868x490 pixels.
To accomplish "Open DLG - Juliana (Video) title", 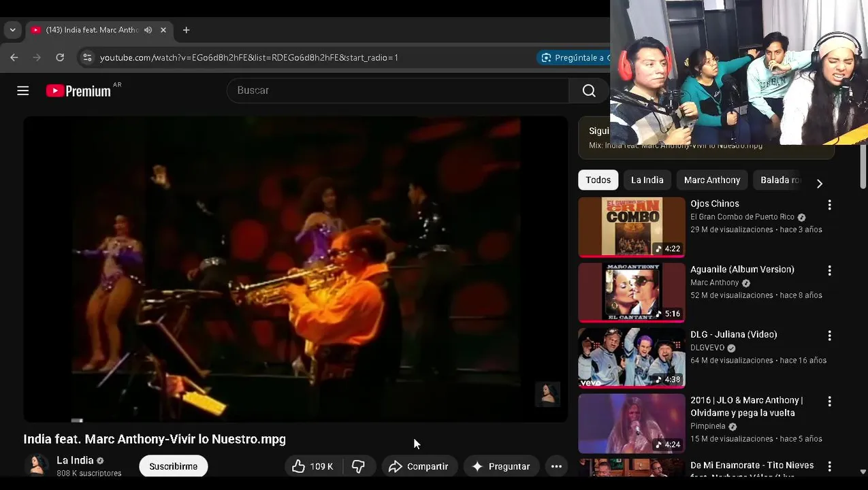I will [734, 335].
